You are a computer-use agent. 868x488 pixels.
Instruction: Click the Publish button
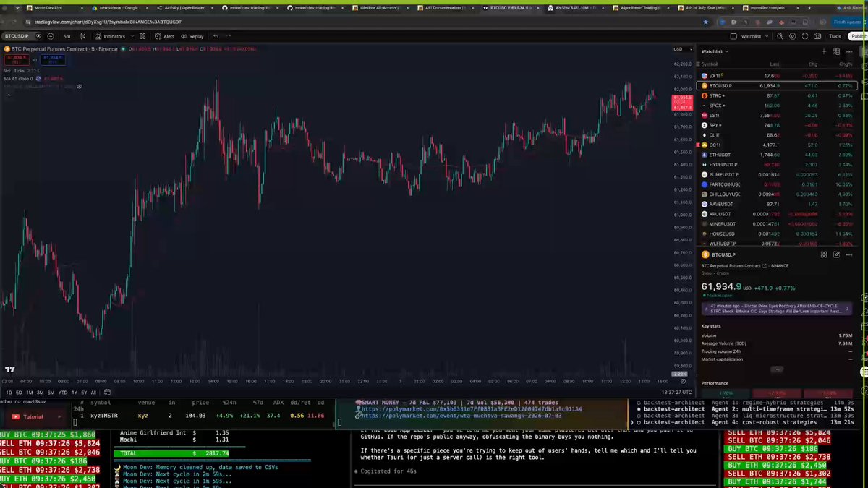tap(859, 35)
